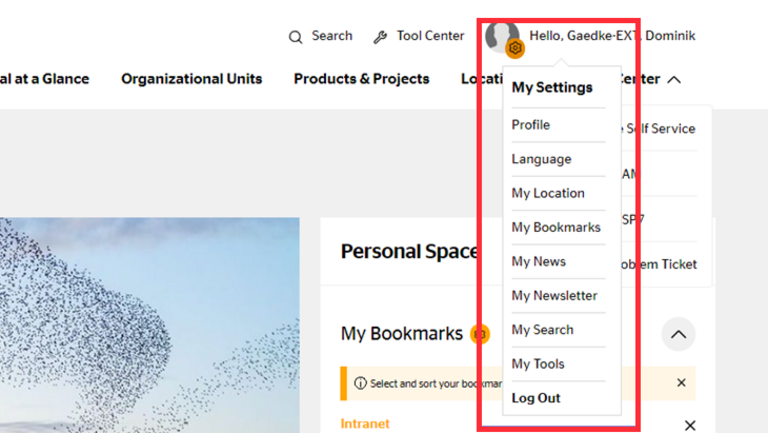The width and height of the screenshot is (768, 433).
Task: Dismiss the yellow bookmark notice banner
Action: click(681, 383)
